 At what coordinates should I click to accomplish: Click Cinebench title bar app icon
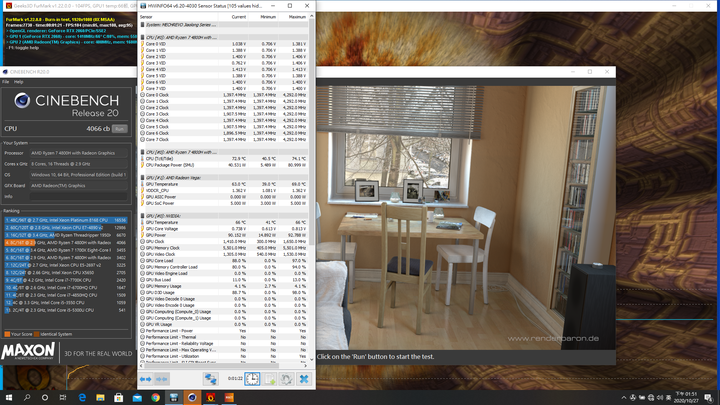tap(5, 72)
